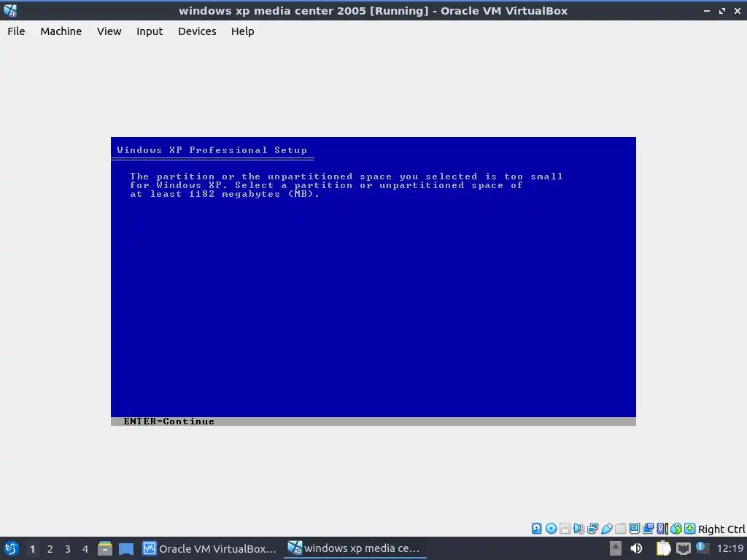Click the network connection tray icon
The width and height of the screenshot is (747, 560).
(x=683, y=548)
